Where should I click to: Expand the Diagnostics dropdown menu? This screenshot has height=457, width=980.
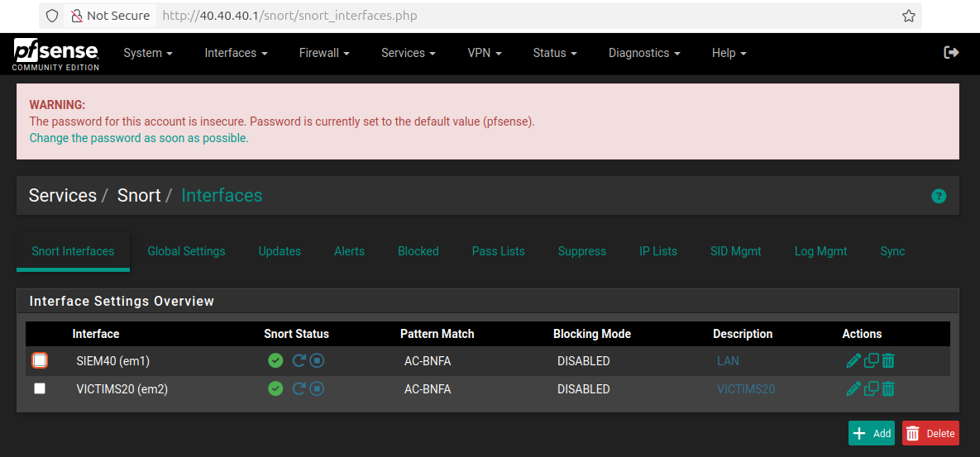[x=644, y=53]
